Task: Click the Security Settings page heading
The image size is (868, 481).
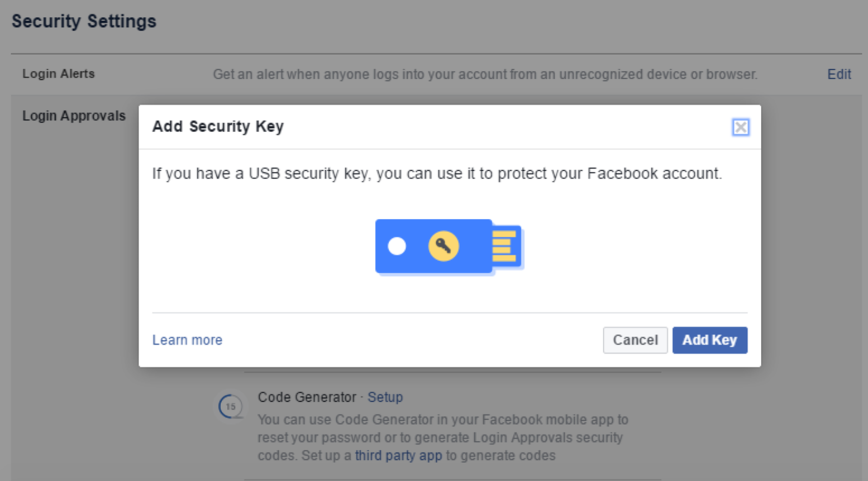Action: pyautogui.click(x=84, y=21)
